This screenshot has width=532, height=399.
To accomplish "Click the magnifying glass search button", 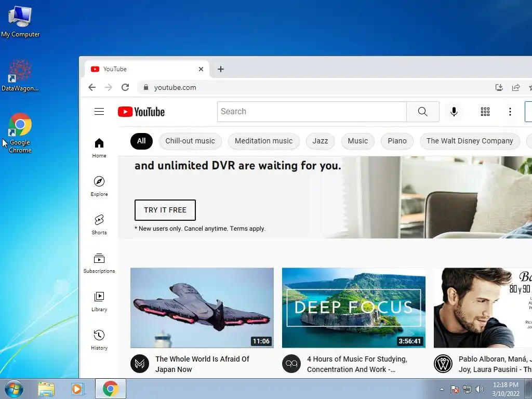I will [423, 112].
